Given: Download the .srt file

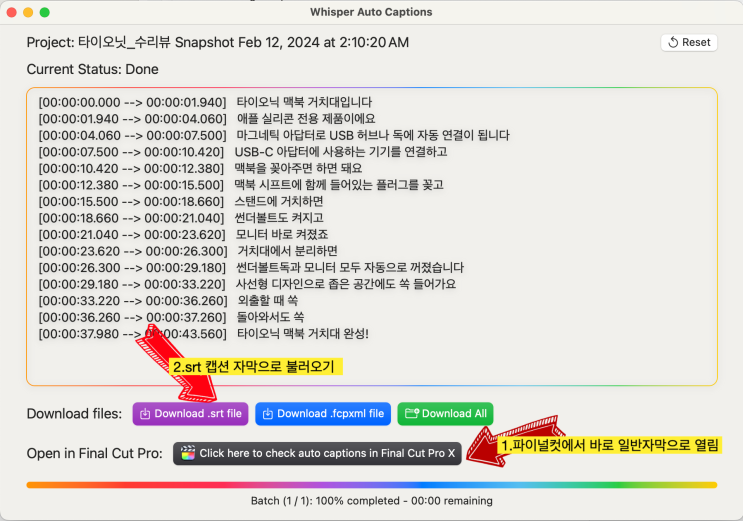Looking at the screenshot, I should [190, 414].
